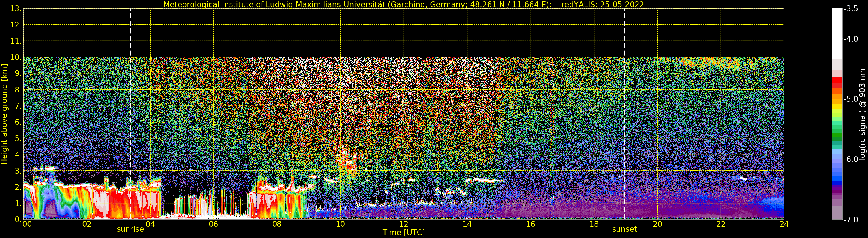
Task: Click the plot title mentioning redYALIS: 25-05-2022
Action: coord(404,4)
